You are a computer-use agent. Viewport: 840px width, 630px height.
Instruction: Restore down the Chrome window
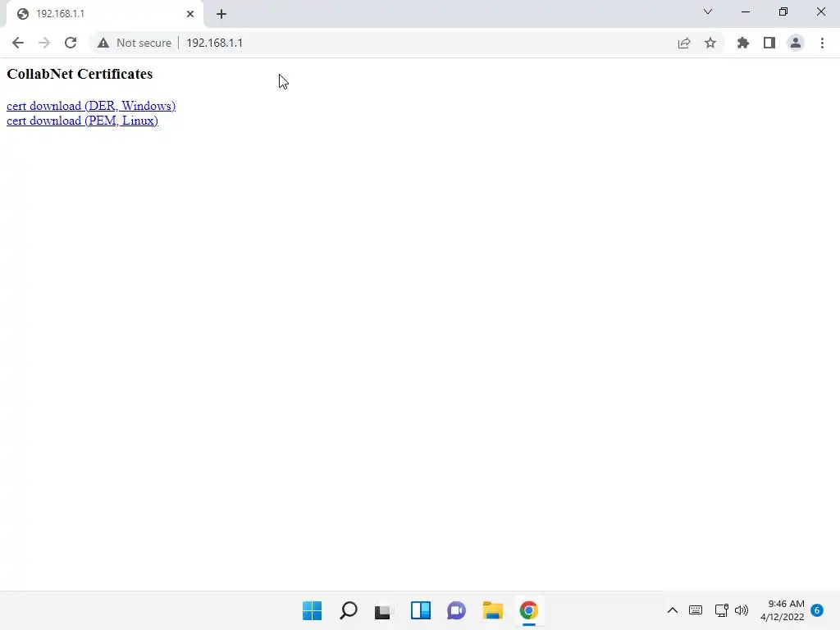(783, 11)
